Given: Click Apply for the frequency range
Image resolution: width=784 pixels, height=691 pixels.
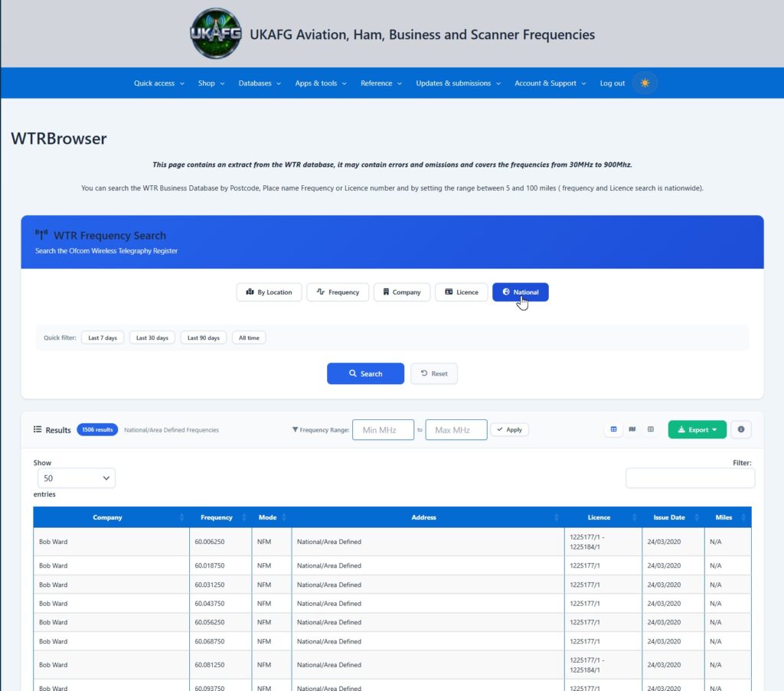Looking at the screenshot, I should (x=509, y=430).
